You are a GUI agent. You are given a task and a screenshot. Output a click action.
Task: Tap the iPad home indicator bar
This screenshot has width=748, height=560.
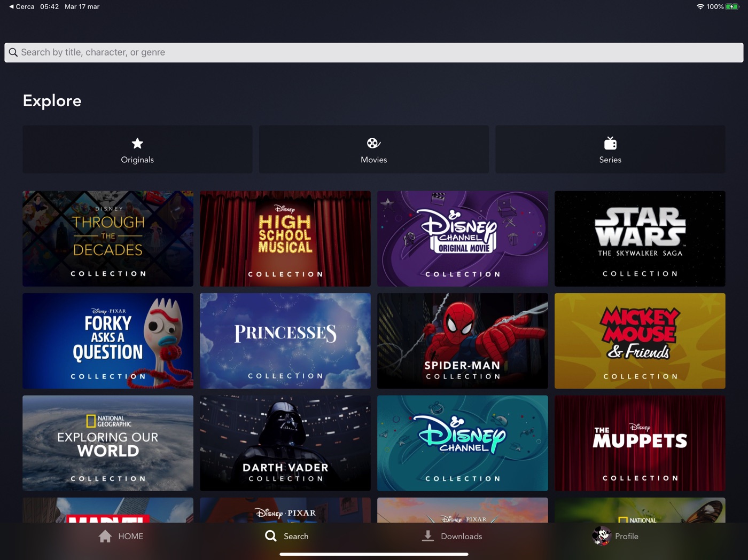tap(374, 554)
